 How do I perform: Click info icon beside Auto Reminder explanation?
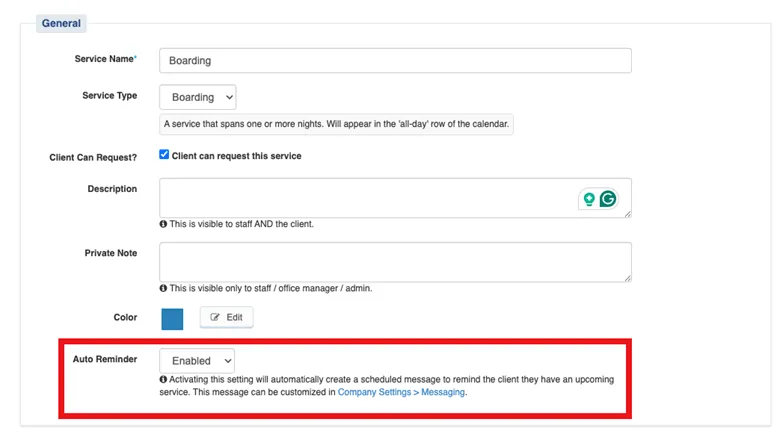coord(163,379)
